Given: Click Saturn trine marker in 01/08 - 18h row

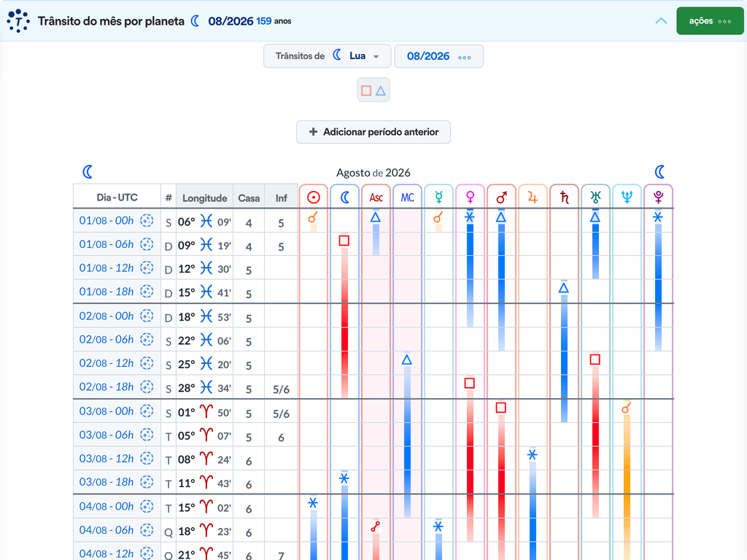Looking at the screenshot, I should [564, 287].
